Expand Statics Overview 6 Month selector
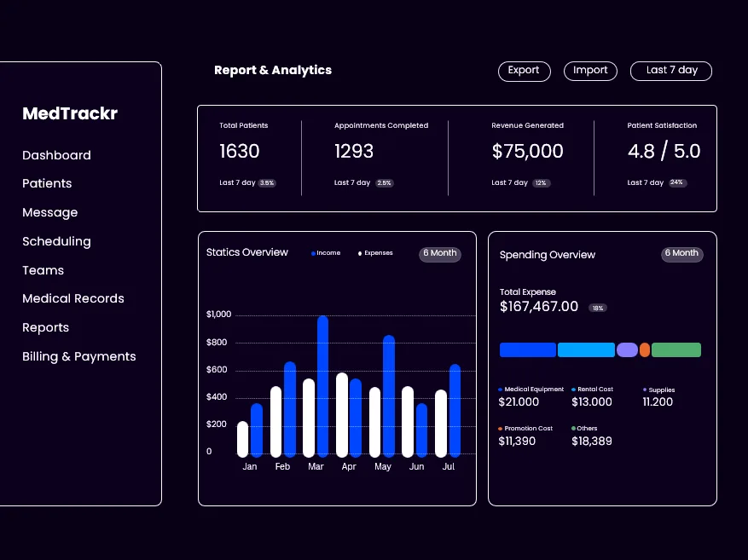 point(440,253)
